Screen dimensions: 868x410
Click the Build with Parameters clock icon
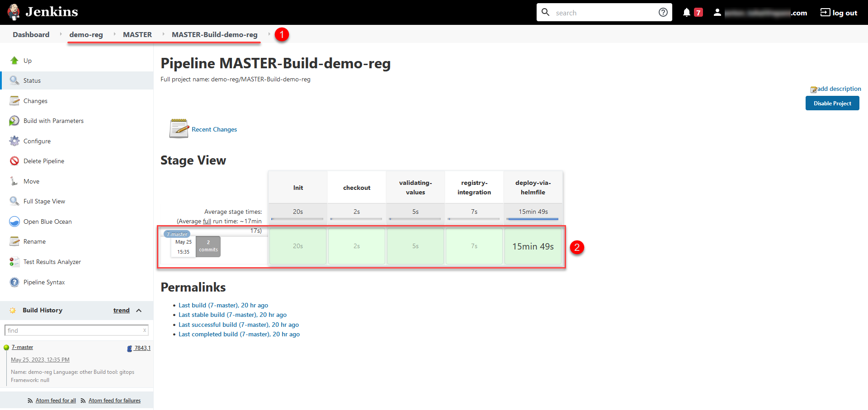pos(14,121)
